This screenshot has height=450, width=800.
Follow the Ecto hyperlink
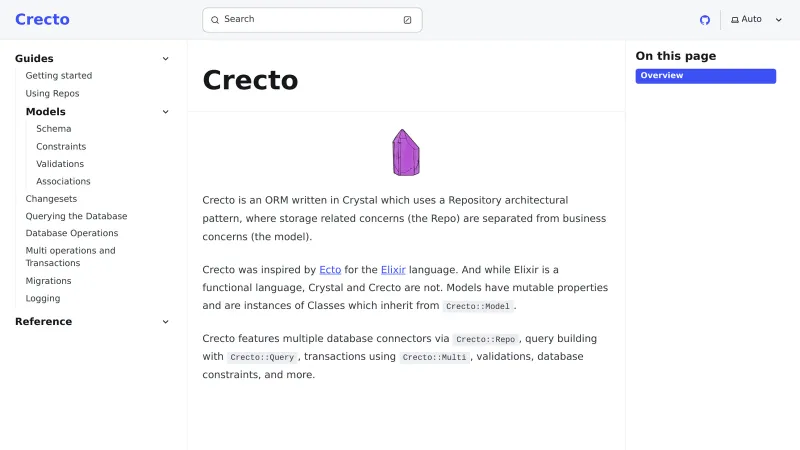click(330, 270)
